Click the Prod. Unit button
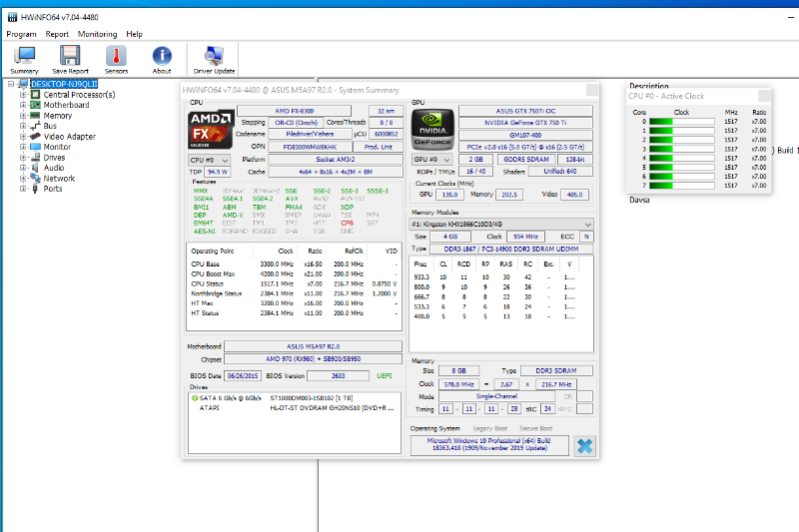The image size is (799, 532). tap(379, 147)
